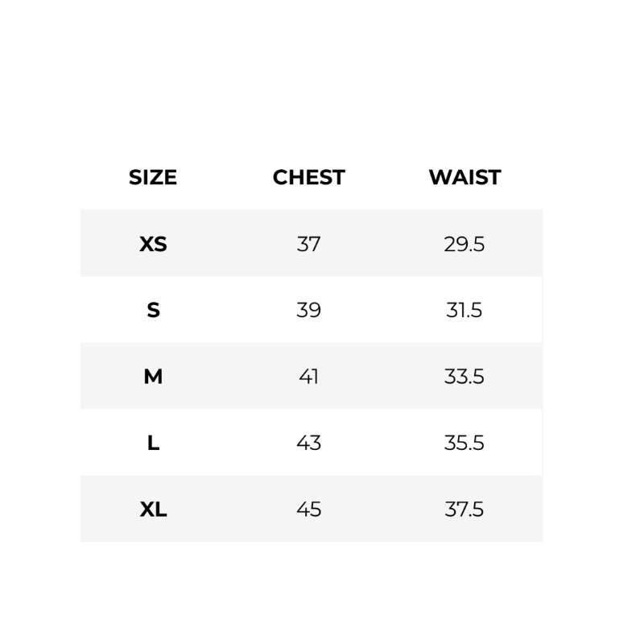Click chest value 45 for XL

308,510
